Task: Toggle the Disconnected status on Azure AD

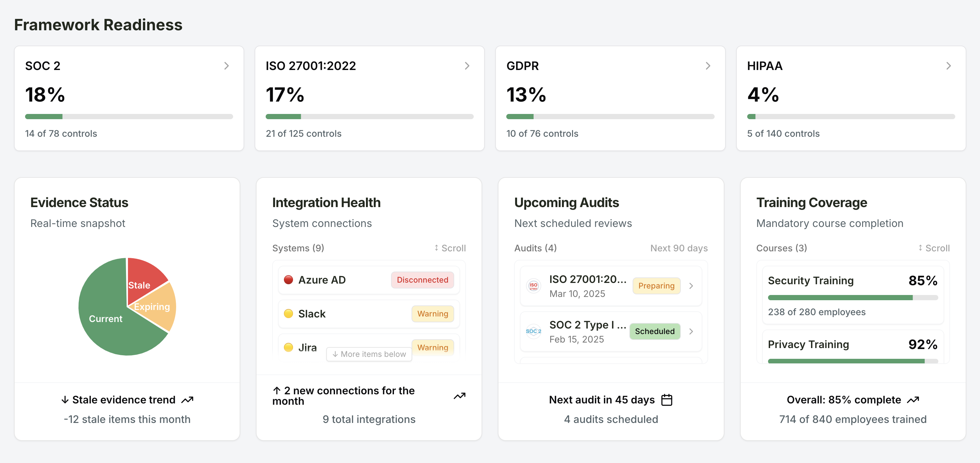Action: point(422,280)
